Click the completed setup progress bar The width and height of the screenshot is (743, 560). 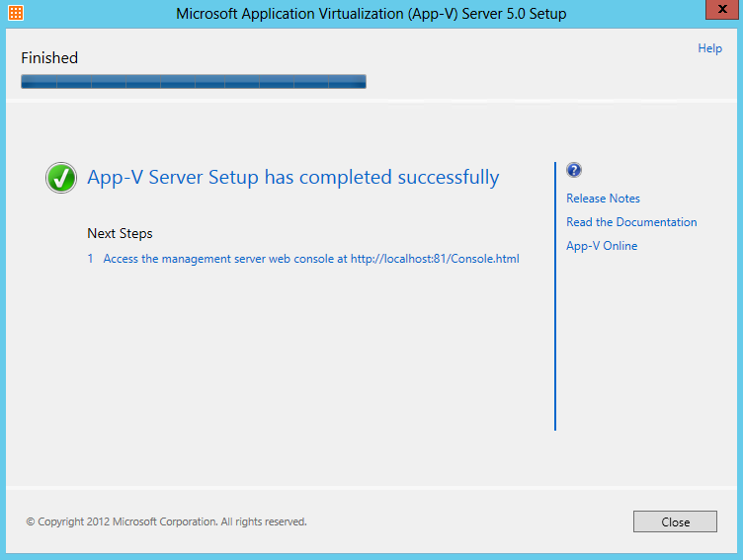click(194, 82)
